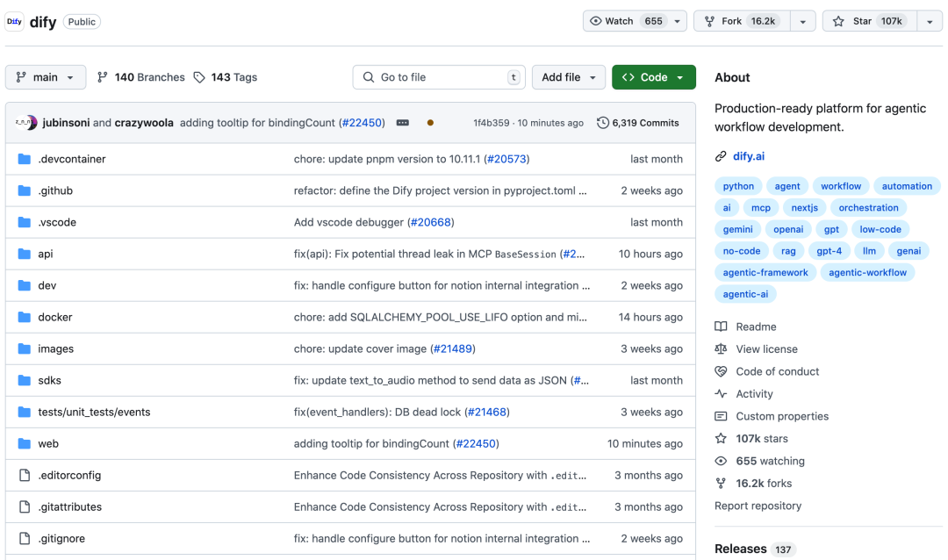Open the Star lists dropdown arrow
The image size is (948, 560).
click(930, 21)
